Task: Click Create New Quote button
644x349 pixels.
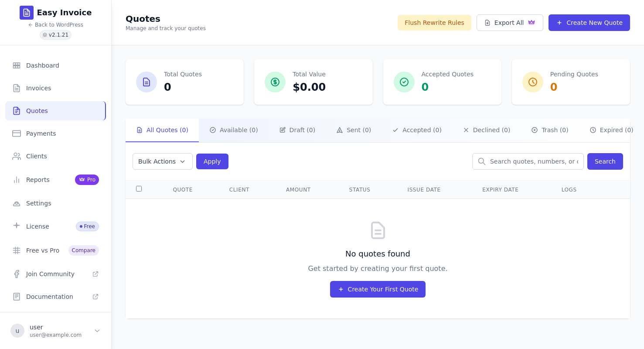Action: (589, 23)
